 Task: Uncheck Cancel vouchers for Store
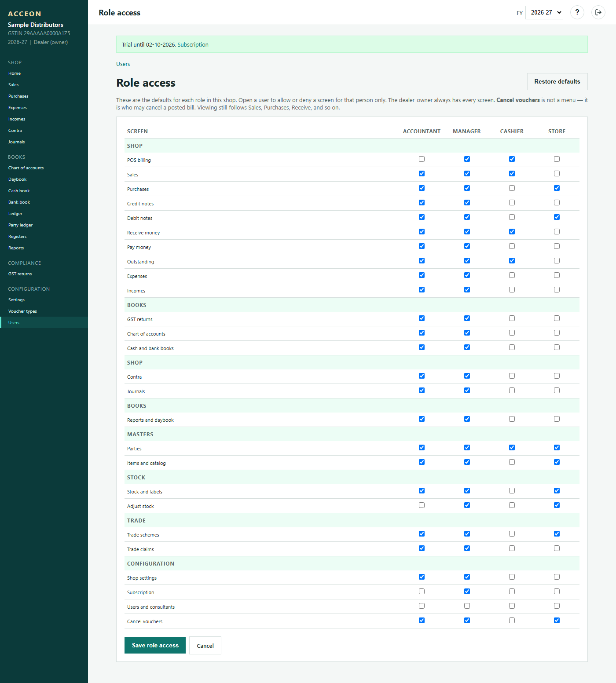(x=557, y=621)
